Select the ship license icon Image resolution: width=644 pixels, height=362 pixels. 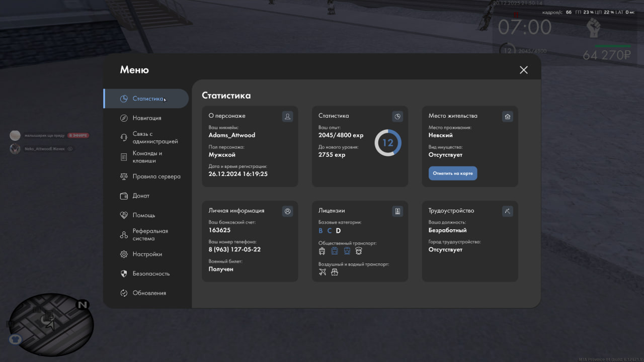point(335,272)
